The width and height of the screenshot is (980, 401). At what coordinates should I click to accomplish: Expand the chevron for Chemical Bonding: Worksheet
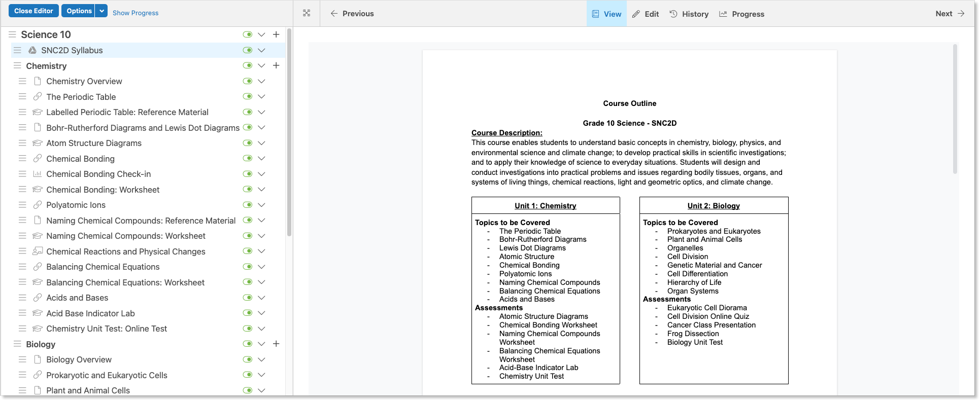(x=261, y=189)
